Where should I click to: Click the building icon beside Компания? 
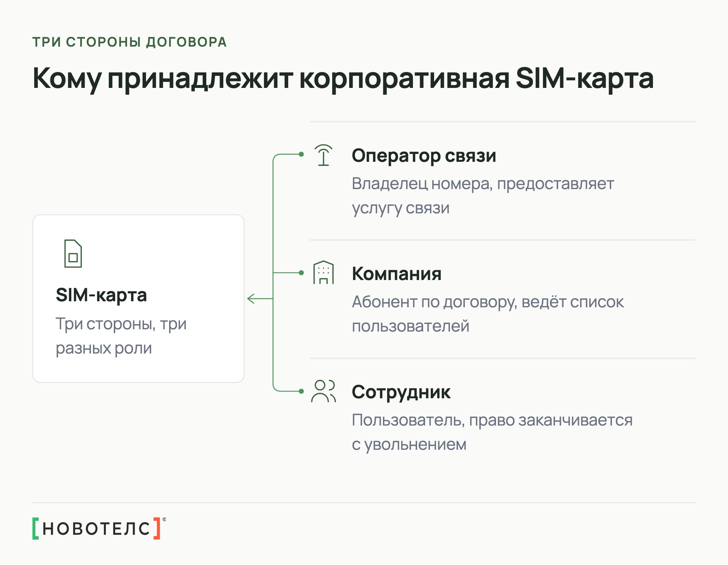coord(323,272)
